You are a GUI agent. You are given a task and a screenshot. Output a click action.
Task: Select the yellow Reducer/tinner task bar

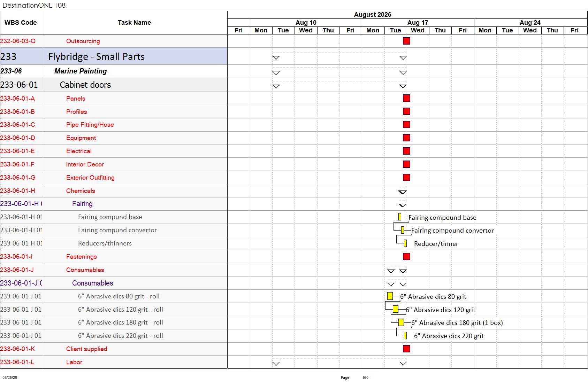405,243
